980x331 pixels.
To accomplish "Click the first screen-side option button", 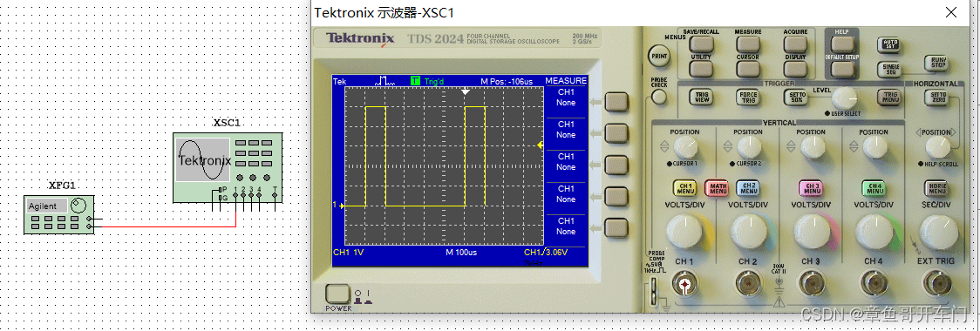I will [616, 101].
